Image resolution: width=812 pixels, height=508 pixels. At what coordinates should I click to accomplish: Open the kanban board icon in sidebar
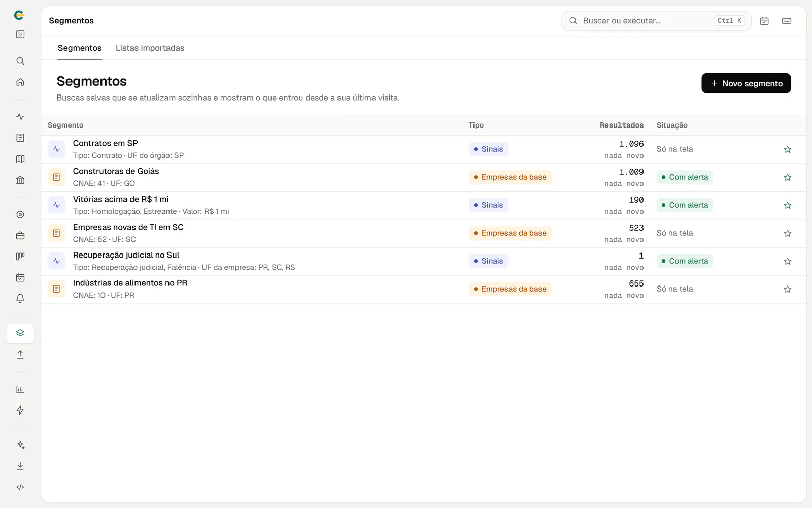tap(20, 257)
